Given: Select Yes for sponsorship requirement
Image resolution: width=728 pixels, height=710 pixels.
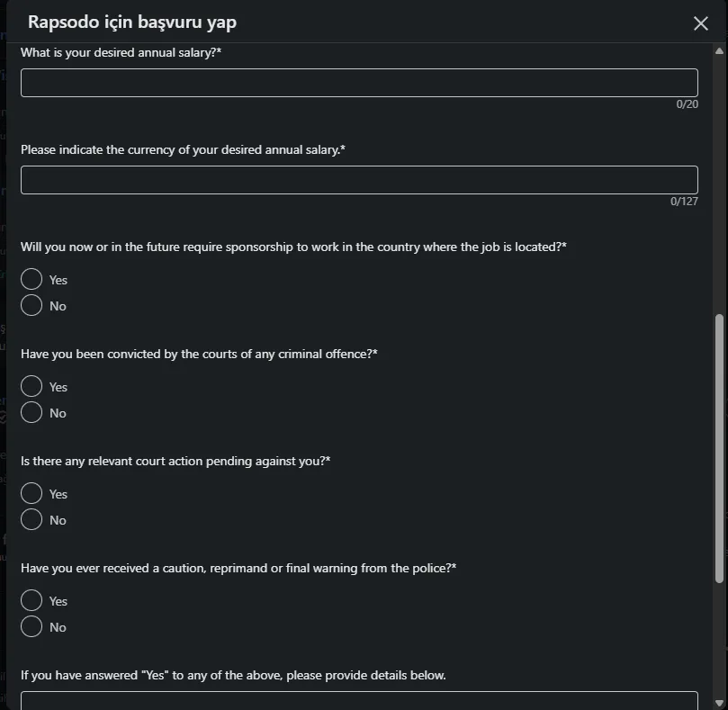Looking at the screenshot, I should [31, 279].
